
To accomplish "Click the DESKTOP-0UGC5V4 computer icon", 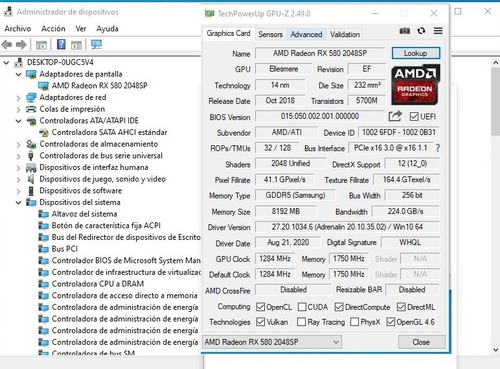I will (19, 62).
